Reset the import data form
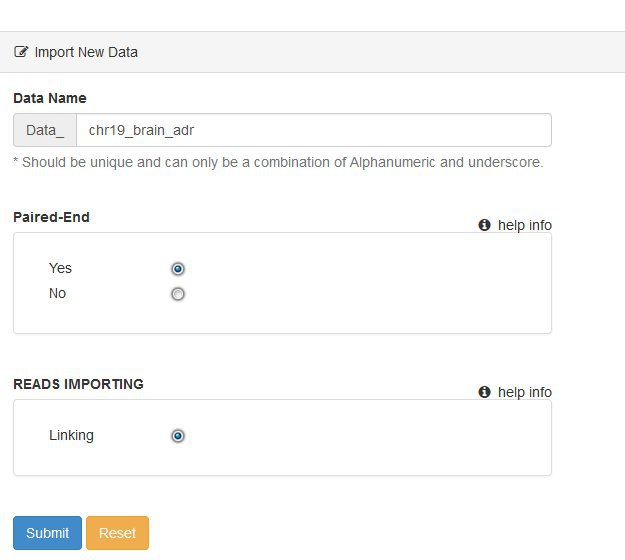 118,533
